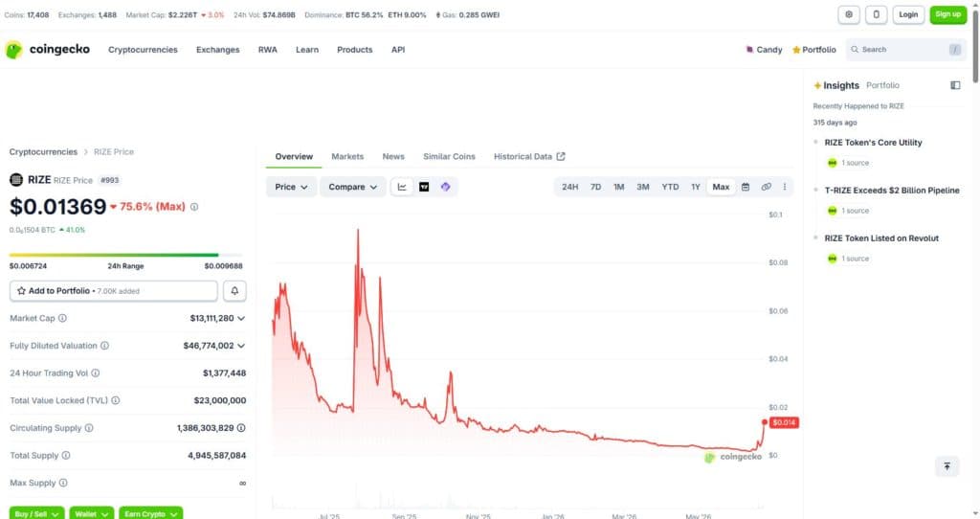This screenshot has width=980, height=519.
Task: Open T-RIZE Exceeds $2 Billion Pipeline insight
Action: 892,191
